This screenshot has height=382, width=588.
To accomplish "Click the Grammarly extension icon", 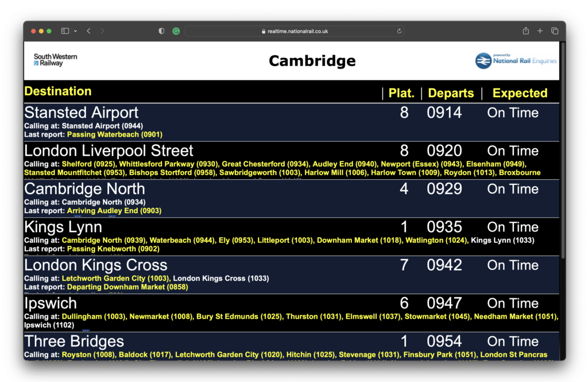I will point(175,31).
